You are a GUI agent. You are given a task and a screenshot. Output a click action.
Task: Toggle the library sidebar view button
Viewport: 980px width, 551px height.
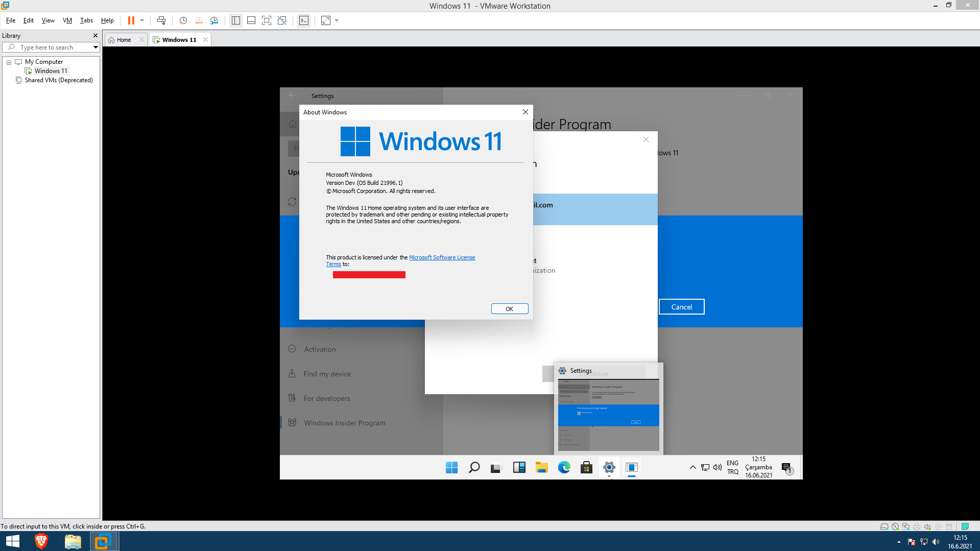tap(235, 20)
